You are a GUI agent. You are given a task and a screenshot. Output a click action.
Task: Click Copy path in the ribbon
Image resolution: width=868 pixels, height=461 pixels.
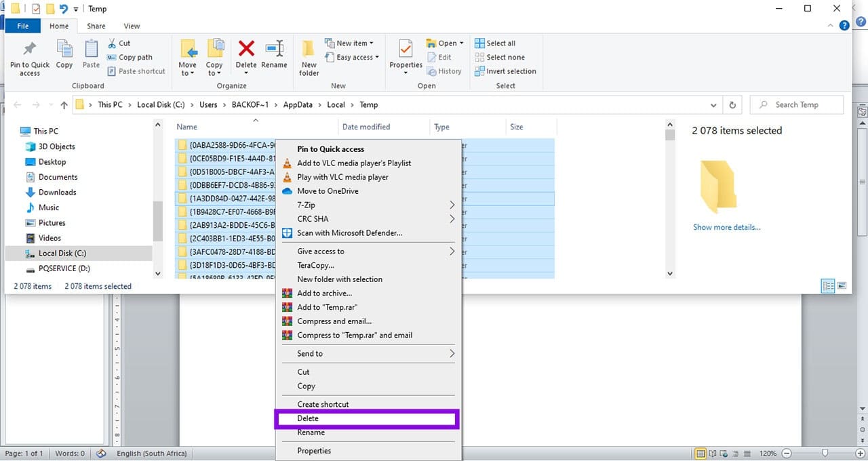pyautogui.click(x=130, y=58)
